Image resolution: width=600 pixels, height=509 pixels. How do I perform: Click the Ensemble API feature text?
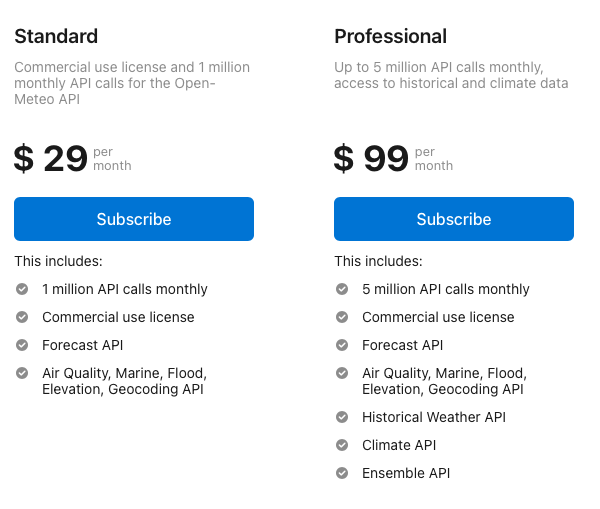pos(406,473)
